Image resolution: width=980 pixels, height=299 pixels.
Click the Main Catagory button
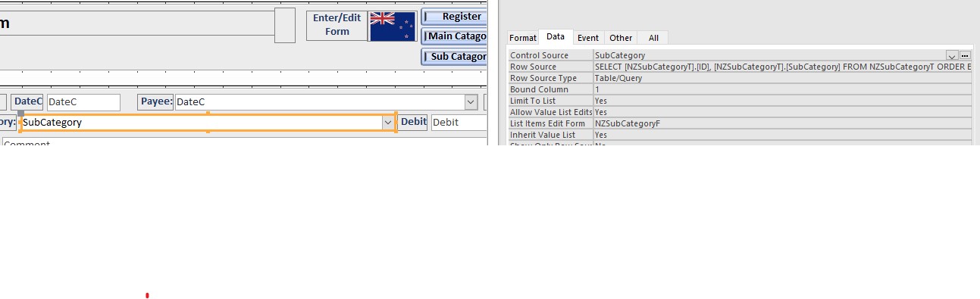[455, 36]
